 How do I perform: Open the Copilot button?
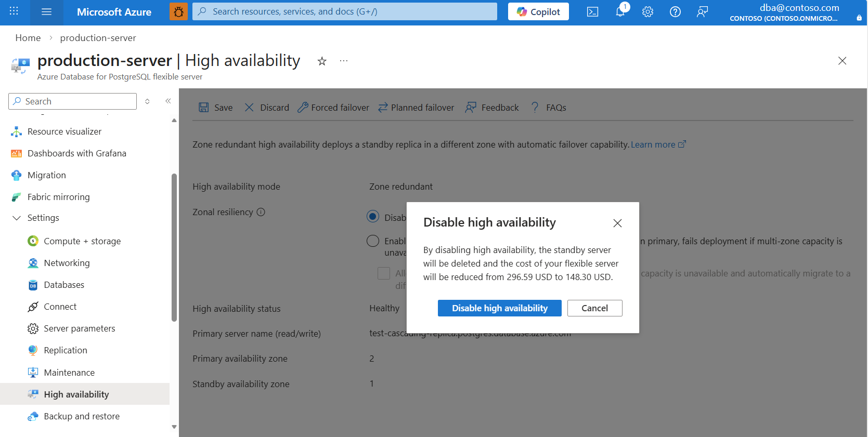pyautogui.click(x=538, y=12)
